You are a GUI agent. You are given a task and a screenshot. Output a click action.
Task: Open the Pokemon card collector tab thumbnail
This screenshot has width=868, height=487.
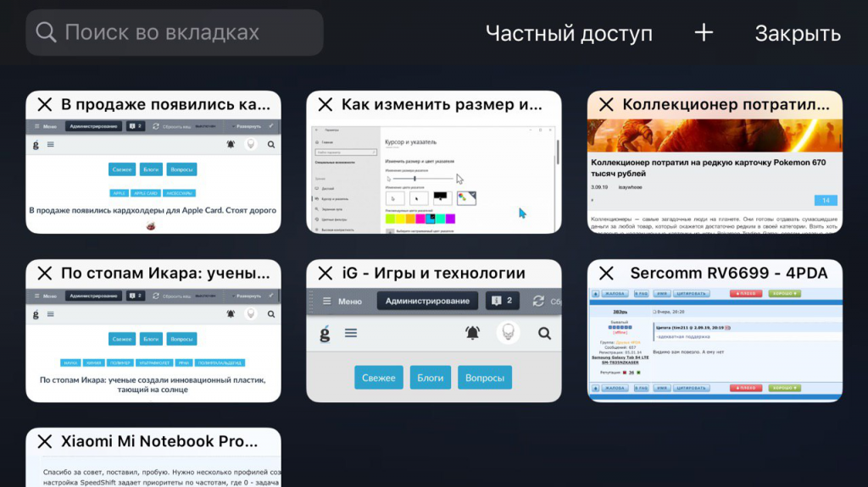pyautogui.click(x=715, y=174)
